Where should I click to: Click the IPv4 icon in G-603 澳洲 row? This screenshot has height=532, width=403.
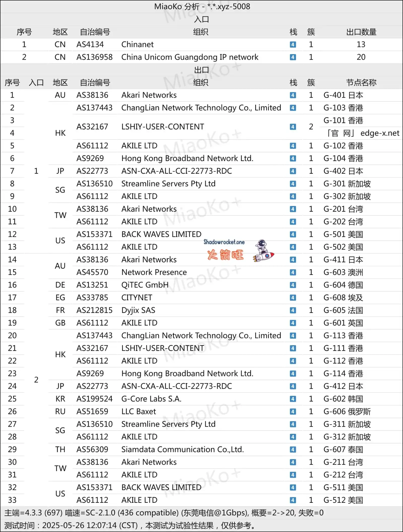click(x=293, y=272)
